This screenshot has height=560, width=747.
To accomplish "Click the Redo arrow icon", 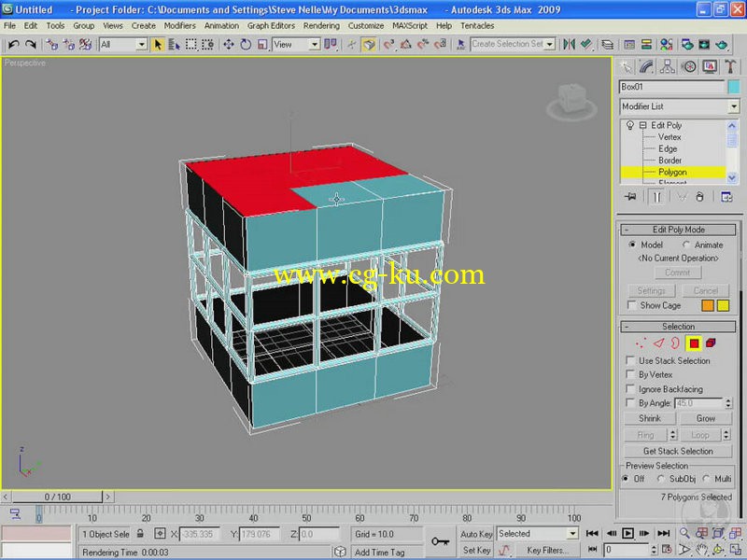I will click(31, 45).
